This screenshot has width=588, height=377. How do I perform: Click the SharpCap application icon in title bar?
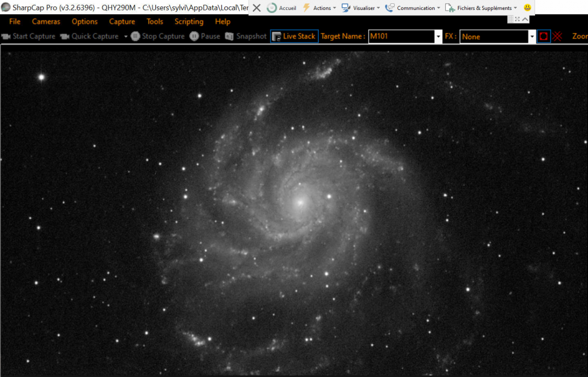tap(6, 8)
